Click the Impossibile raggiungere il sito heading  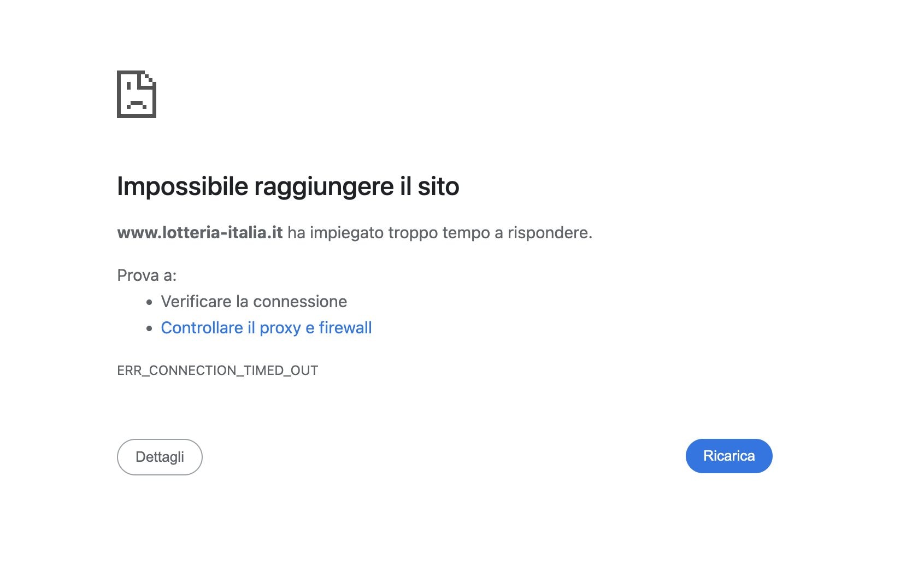pos(288,186)
